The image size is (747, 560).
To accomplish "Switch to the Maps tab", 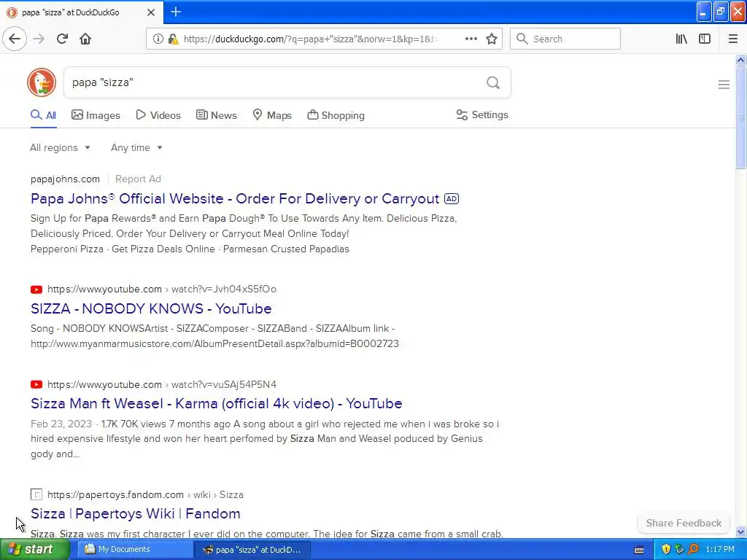I will (272, 115).
